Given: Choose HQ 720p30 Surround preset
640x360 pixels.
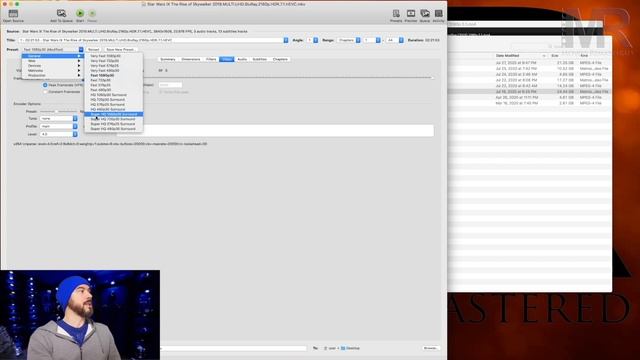Looking at the screenshot, I should pos(113,100).
